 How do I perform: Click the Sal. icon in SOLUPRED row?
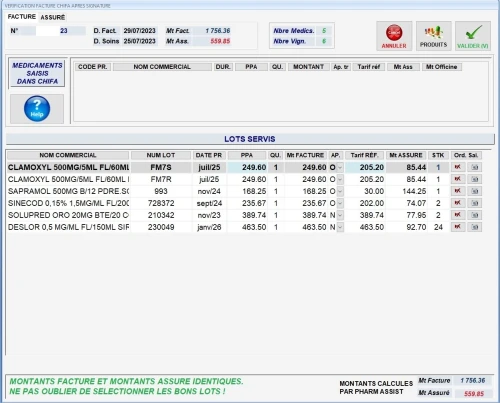click(x=475, y=215)
